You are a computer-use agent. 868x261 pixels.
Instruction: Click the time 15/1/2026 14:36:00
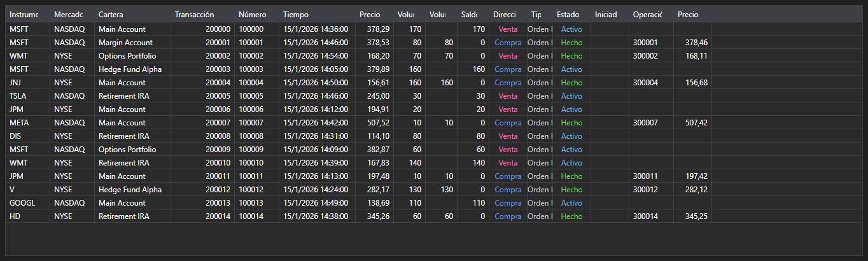pyautogui.click(x=317, y=29)
